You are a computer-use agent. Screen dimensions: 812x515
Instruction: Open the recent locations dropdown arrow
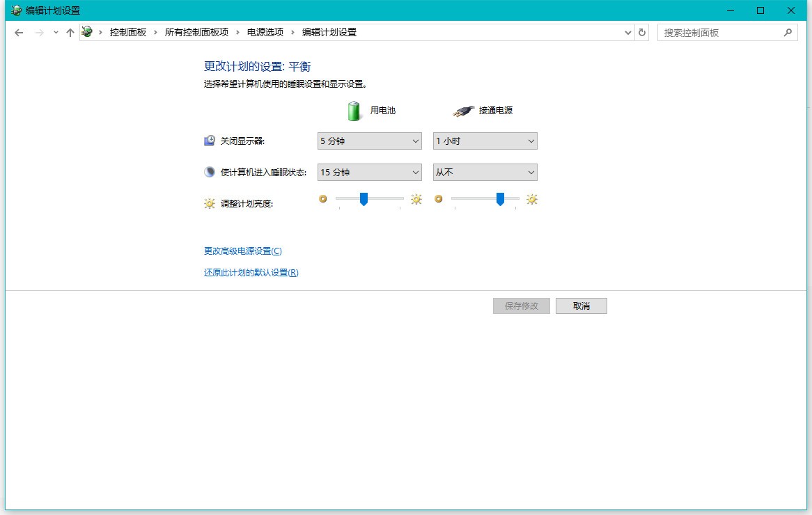click(56, 33)
